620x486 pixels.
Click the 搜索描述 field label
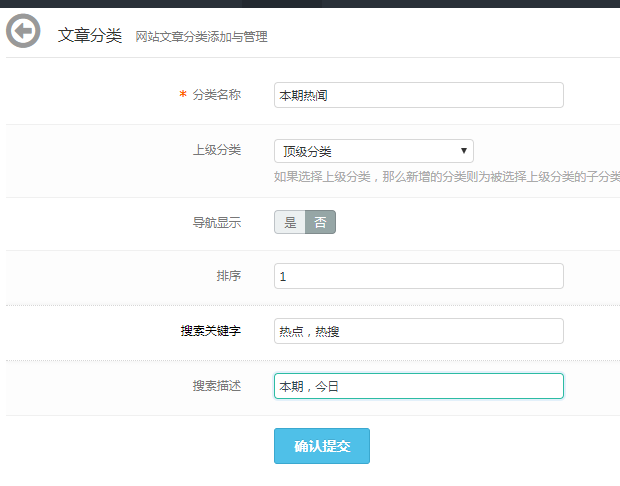pos(216,386)
